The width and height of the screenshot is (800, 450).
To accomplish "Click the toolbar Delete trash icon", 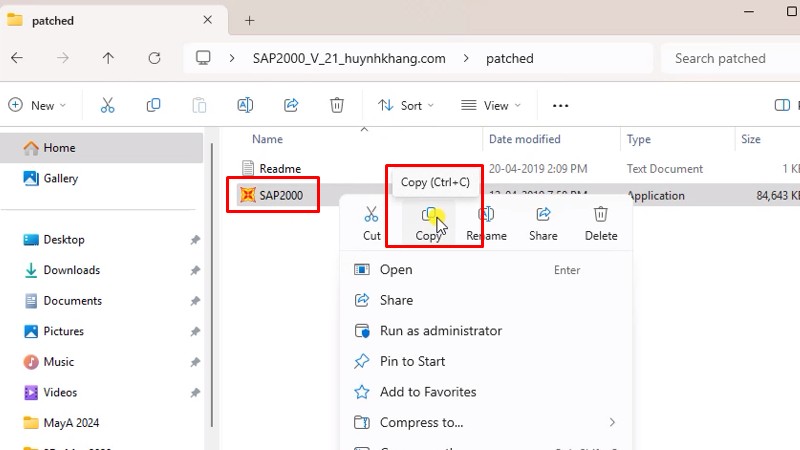I will [337, 105].
